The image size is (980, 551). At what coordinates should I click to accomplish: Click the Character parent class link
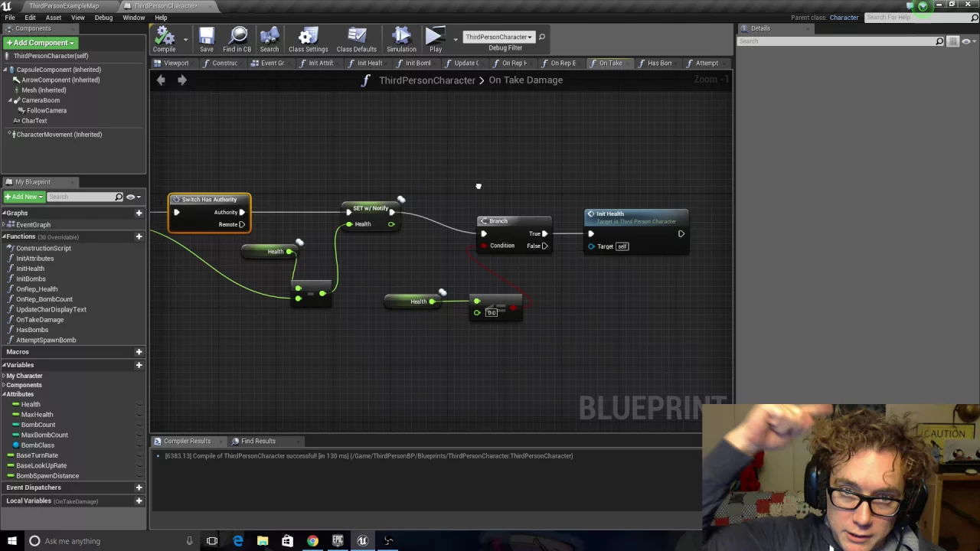[x=844, y=18]
